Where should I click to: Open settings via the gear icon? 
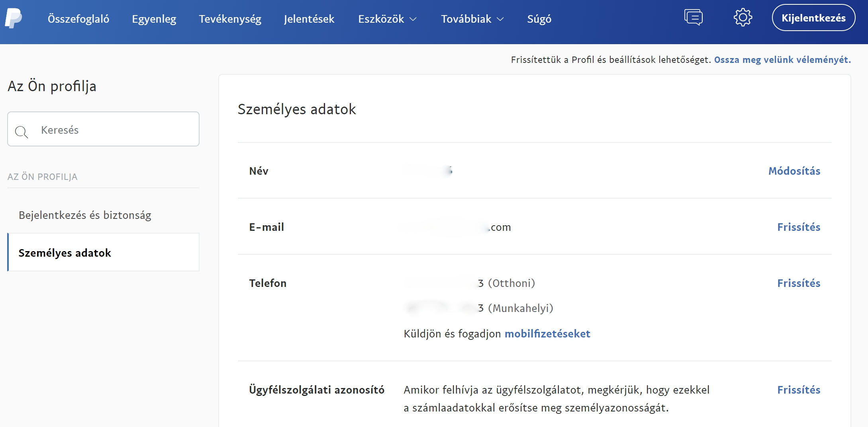pos(743,18)
